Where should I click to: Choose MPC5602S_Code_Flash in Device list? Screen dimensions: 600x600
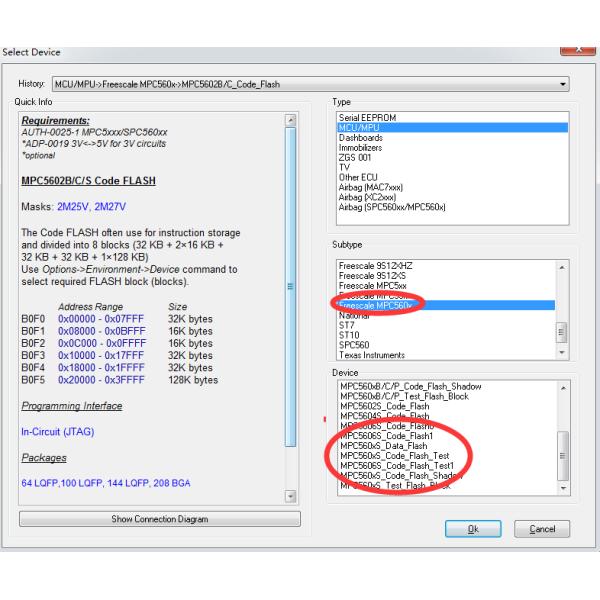[384, 406]
